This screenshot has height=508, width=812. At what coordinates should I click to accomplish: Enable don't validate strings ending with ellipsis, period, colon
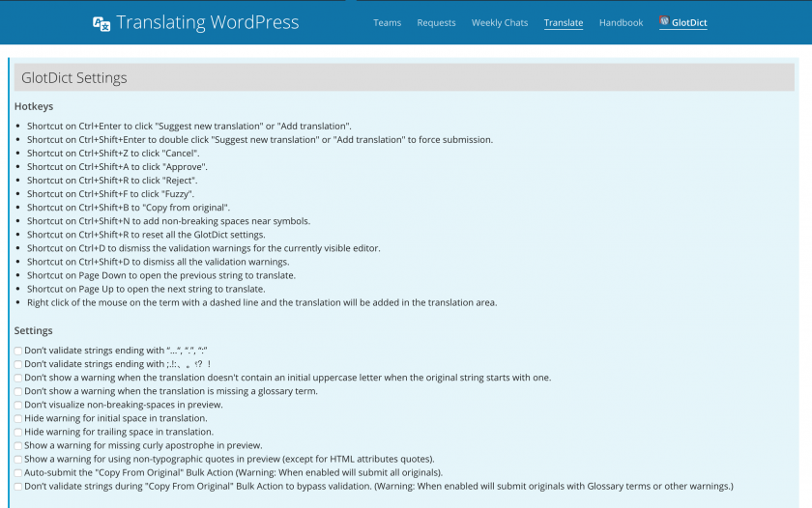pyautogui.click(x=18, y=351)
